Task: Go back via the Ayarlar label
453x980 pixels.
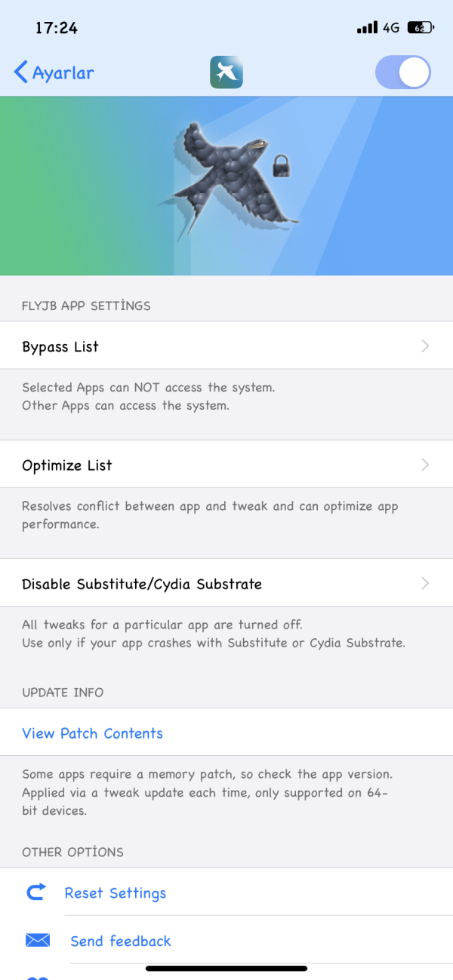Action: 63,73
